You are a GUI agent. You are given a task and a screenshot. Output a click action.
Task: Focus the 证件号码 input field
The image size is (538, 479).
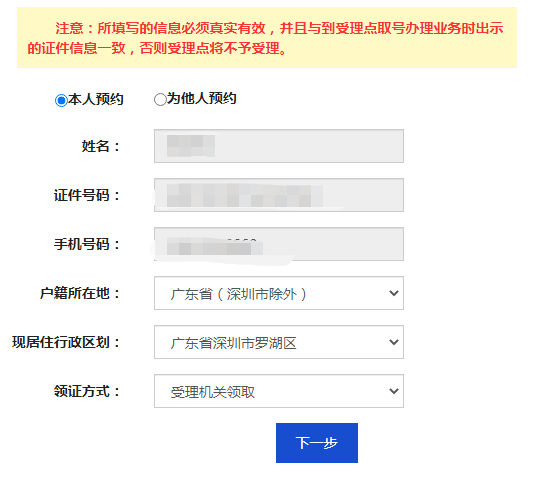279,195
